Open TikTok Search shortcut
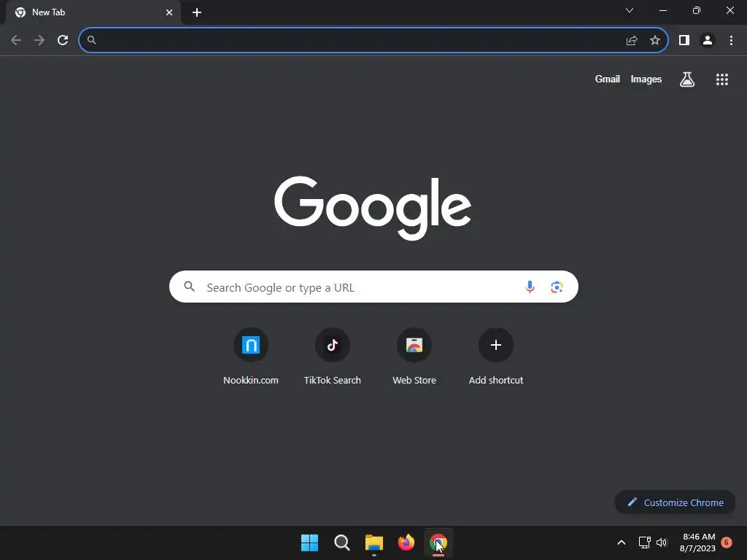This screenshot has height=560, width=747. tap(333, 356)
